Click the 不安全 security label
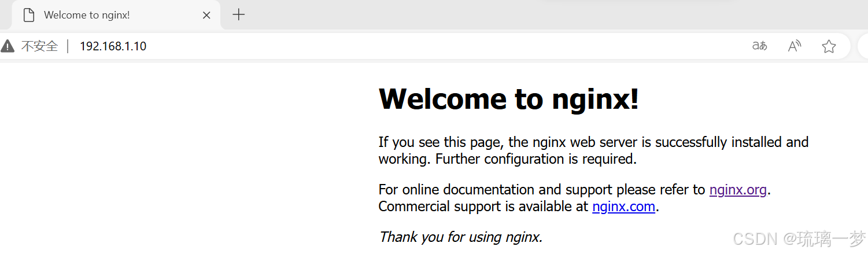The image size is (868, 254). 40,46
